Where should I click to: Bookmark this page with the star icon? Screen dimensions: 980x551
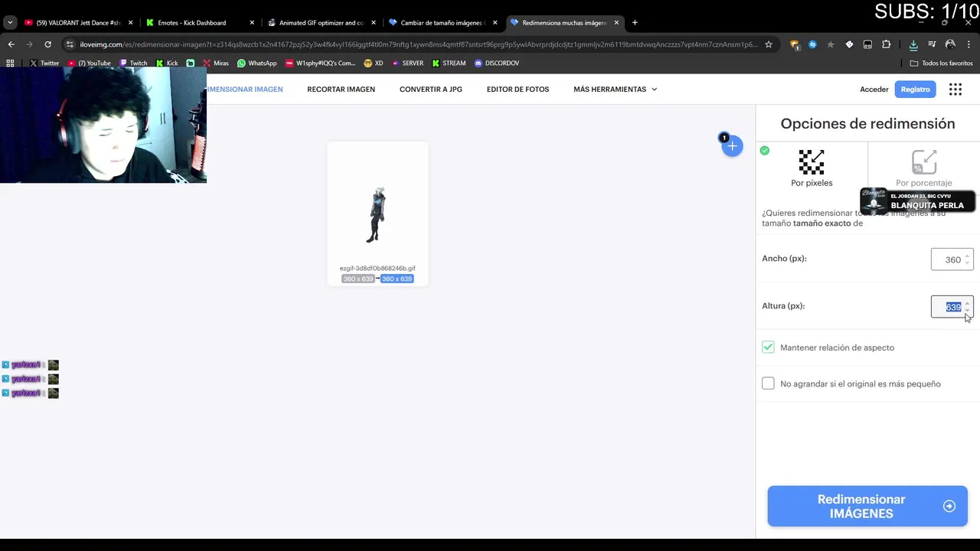pos(769,44)
